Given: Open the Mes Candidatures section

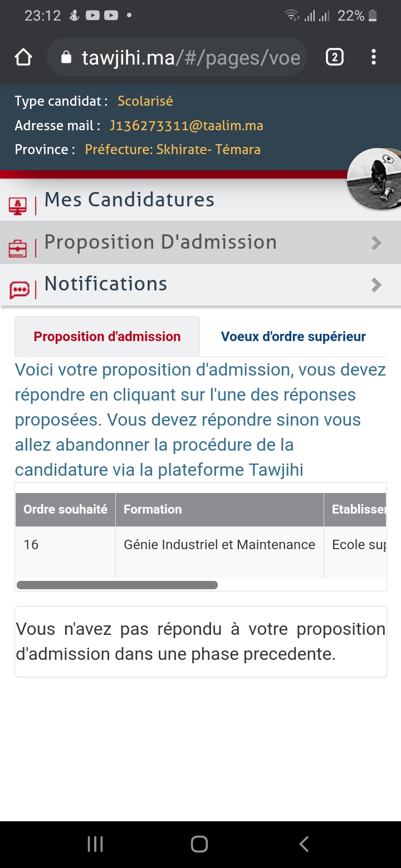Looking at the screenshot, I should 129,200.
